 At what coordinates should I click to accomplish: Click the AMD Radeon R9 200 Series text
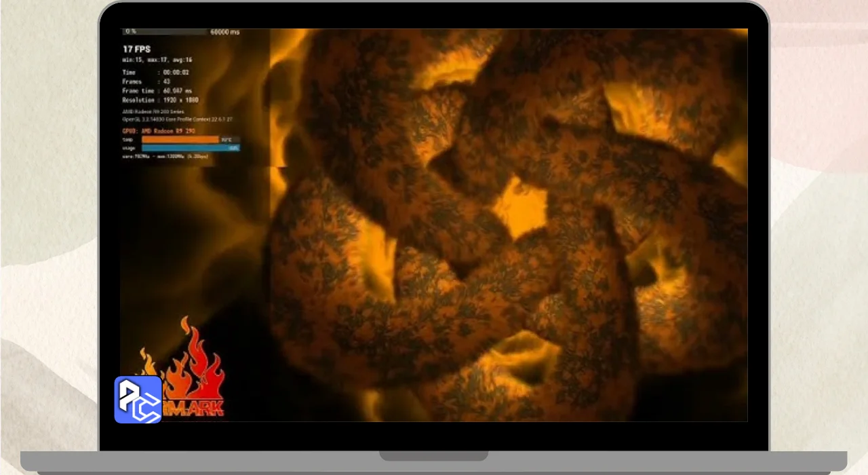(x=153, y=112)
